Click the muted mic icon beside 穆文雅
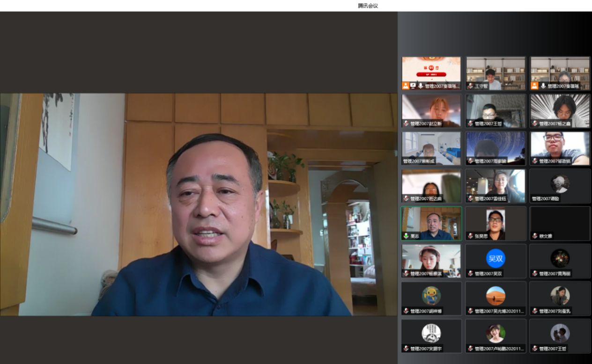Image resolution: width=592 pixels, height=364 pixels. (534, 236)
